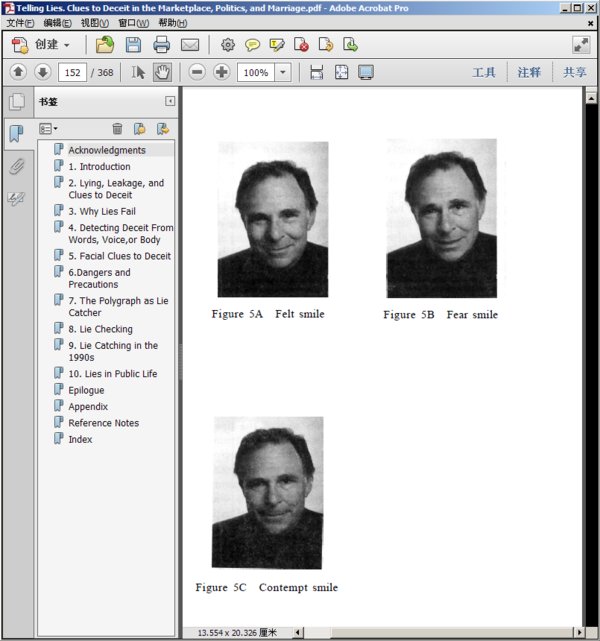Click the expand current bookmark icon
The width and height of the screenshot is (600, 641).
pos(163,129)
